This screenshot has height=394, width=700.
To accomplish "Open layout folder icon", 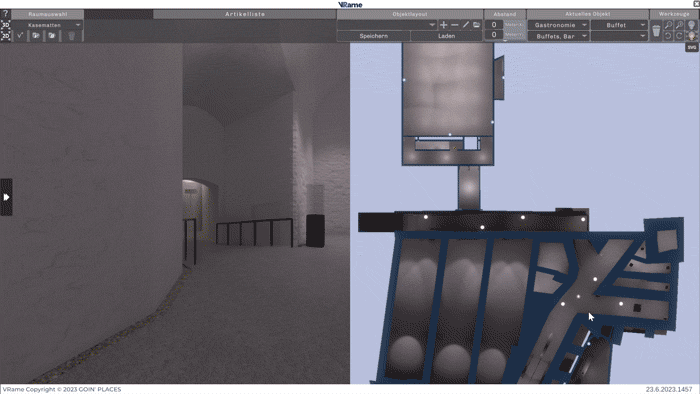I will [476, 25].
